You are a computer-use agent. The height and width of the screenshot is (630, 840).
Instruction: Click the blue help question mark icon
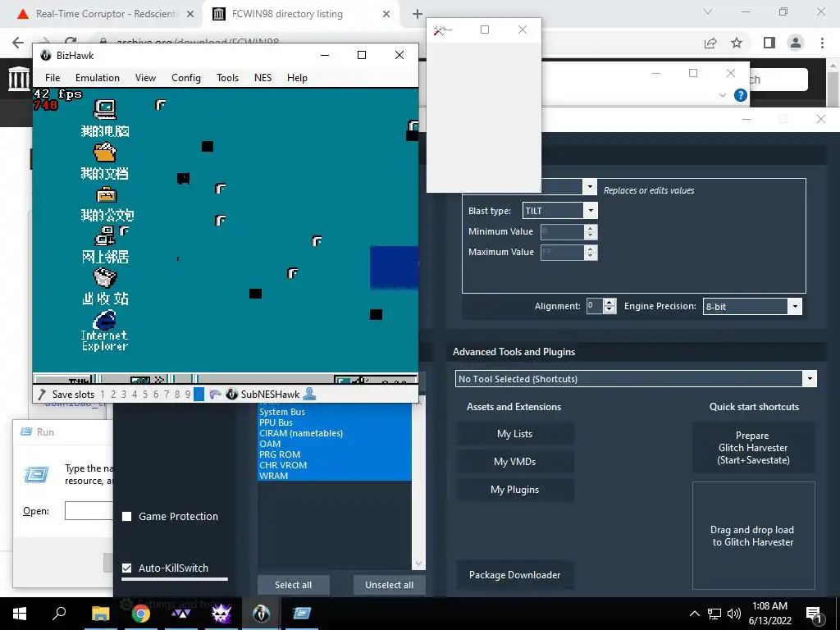[x=741, y=95]
